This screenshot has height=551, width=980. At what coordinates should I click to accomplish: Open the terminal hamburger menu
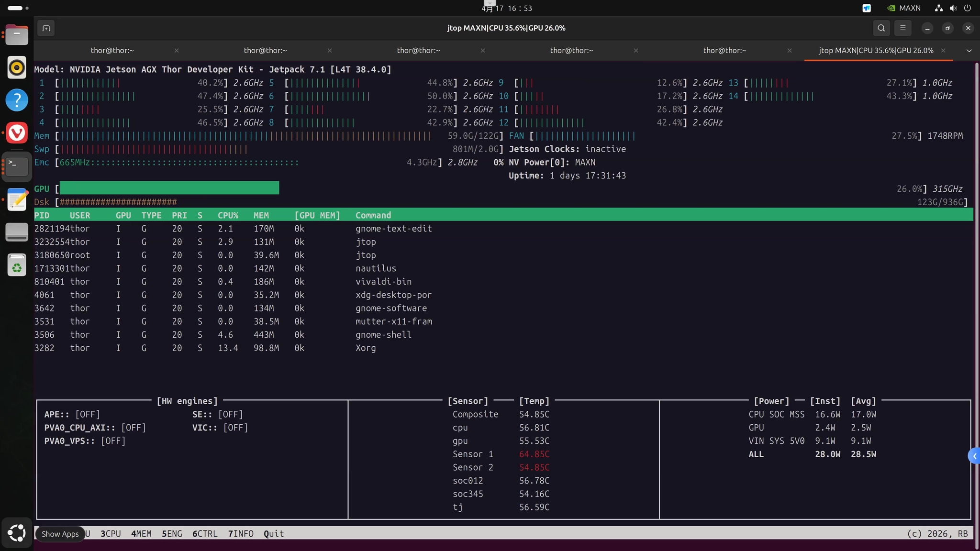click(903, 28)
